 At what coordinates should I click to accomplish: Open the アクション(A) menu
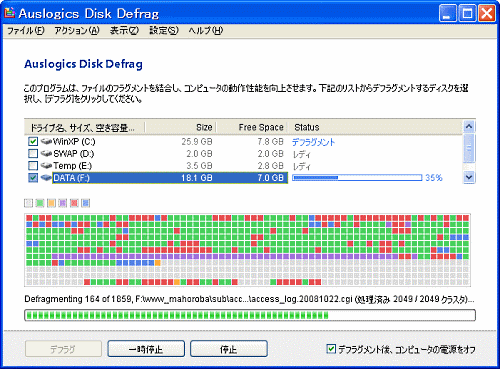(77, 31)
